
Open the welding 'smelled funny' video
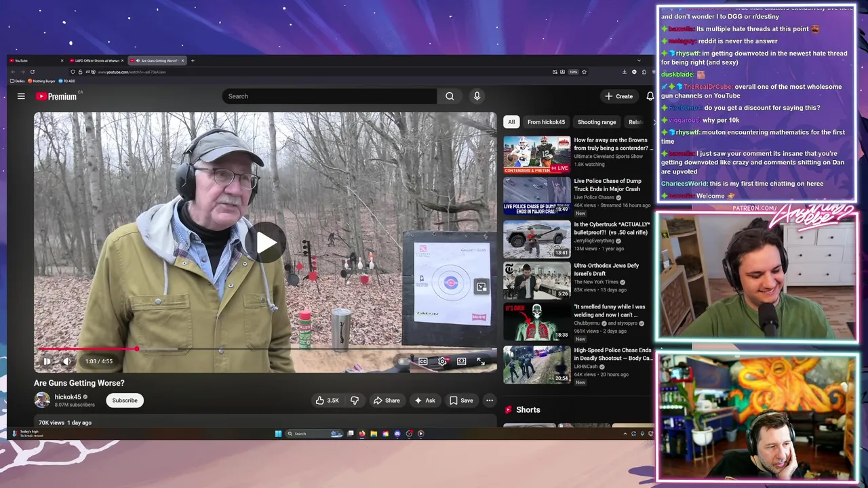point(606,310)
